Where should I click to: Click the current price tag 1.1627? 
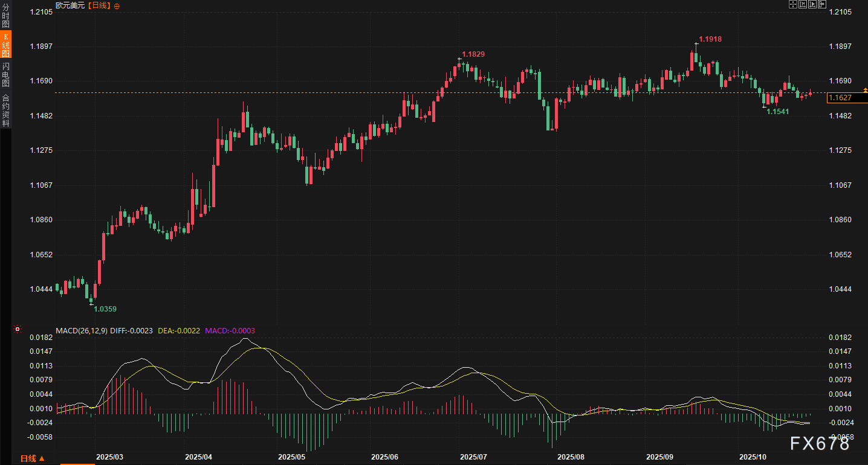(x=841, y=97)
